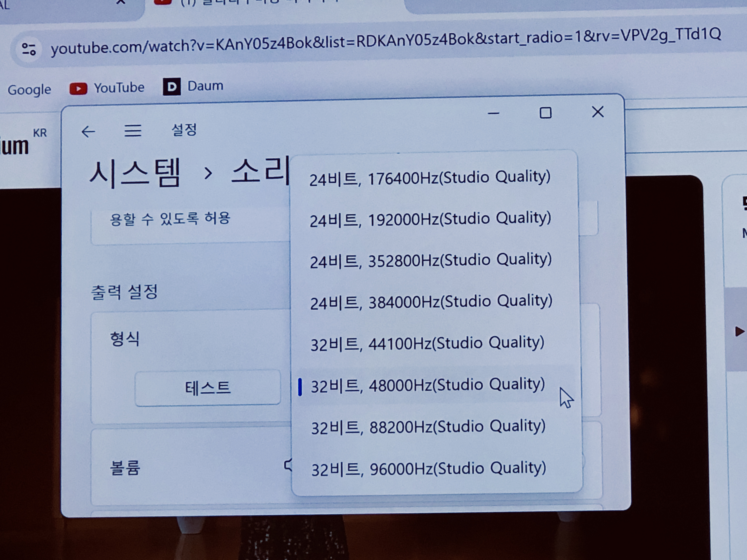The image size is (747, 560).
Task: Open the YouTube bookmark
Action: (107, 88)
